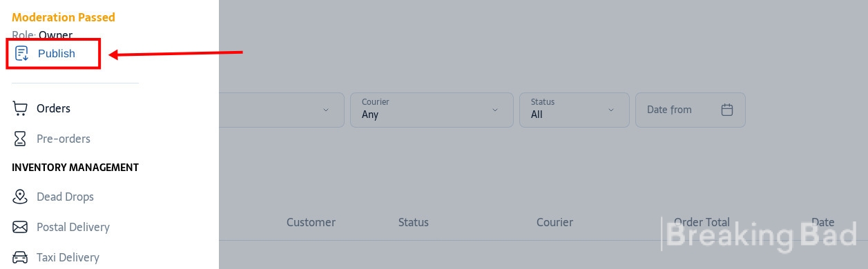Click the Dead Drops map pin icon
This screenshot has width=868, height=269.
coord(20,197)
